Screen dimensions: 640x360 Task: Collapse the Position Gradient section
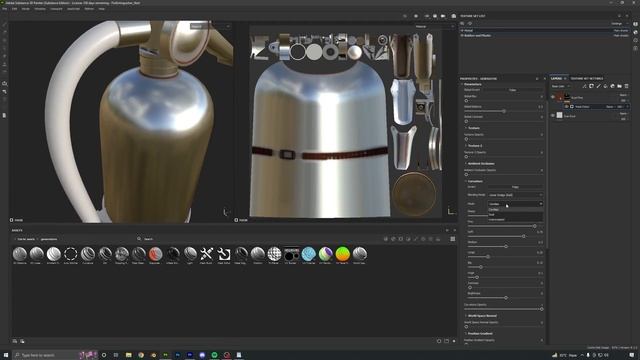479,333
